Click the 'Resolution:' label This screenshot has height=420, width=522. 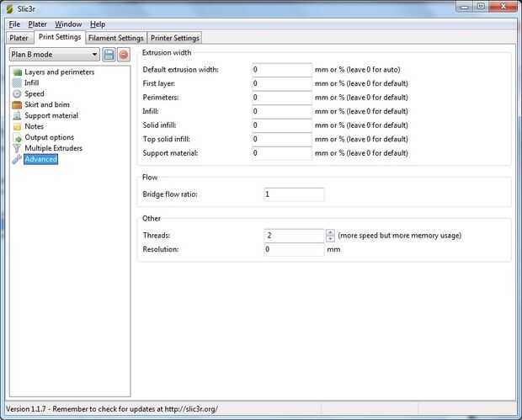tap(161, 250)
